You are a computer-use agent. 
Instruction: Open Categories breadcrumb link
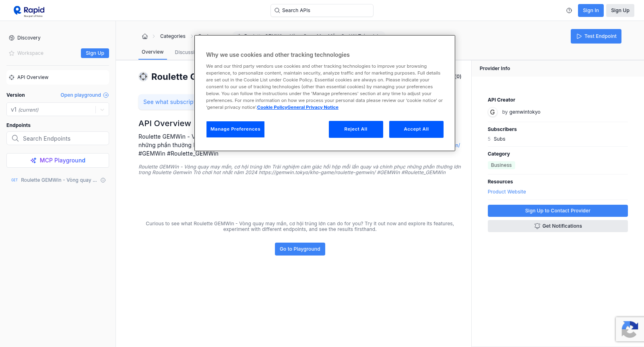point(173,36)
